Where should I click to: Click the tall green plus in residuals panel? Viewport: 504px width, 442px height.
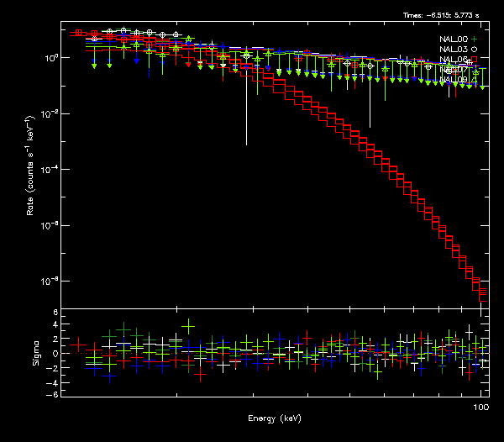pyautogui.click(x=188, y=325)
